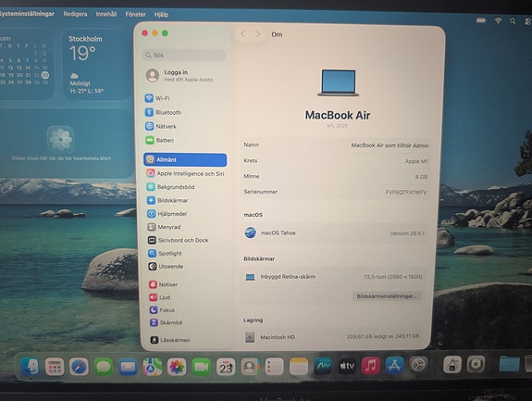
Task: Open the Fönster menu
Action: (x=135, y=15)
